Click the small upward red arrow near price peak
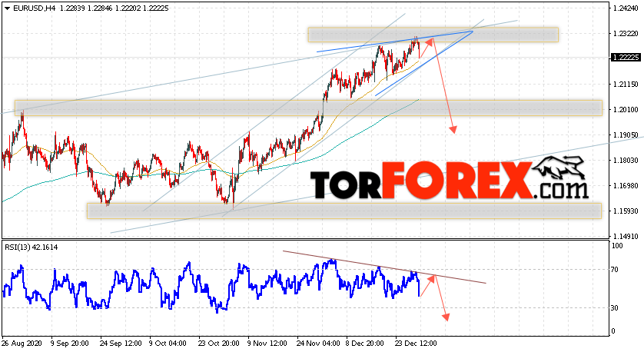The height and width of the screenshot is (352, 644). 427,48
